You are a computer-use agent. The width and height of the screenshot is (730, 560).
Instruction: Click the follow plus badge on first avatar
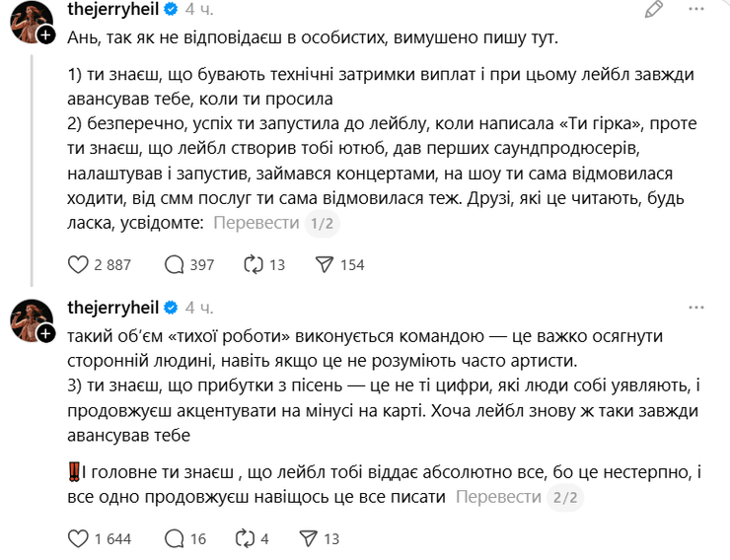coord(46,35)
